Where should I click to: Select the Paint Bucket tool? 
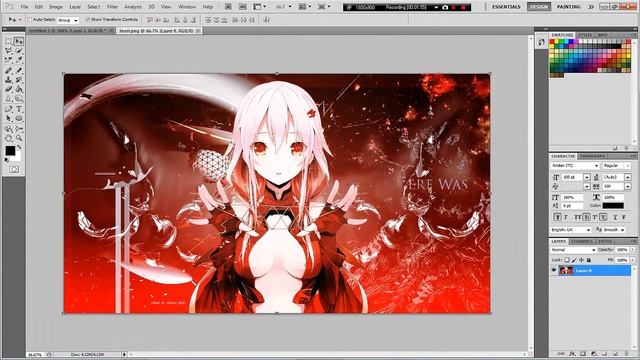[x=19, y=89]
